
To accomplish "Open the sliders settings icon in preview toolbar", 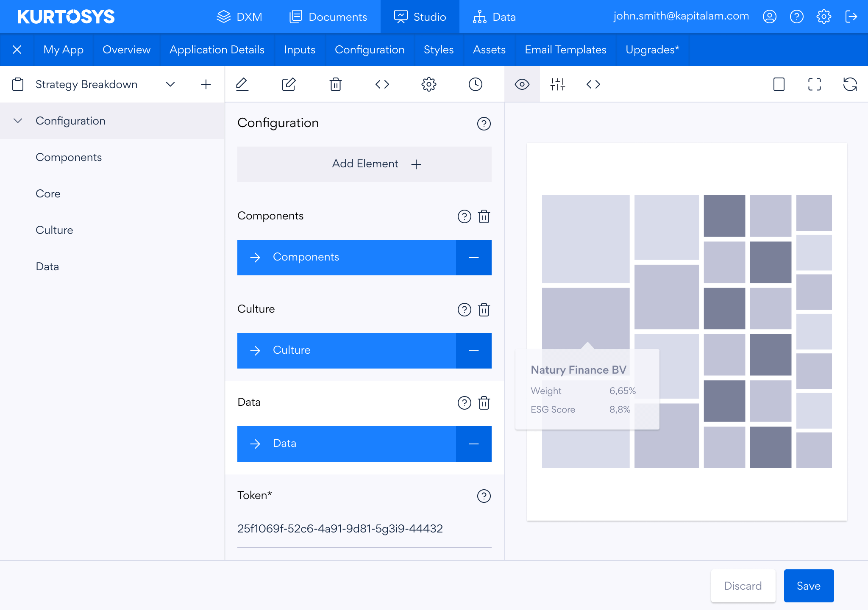I will point(557,84).
